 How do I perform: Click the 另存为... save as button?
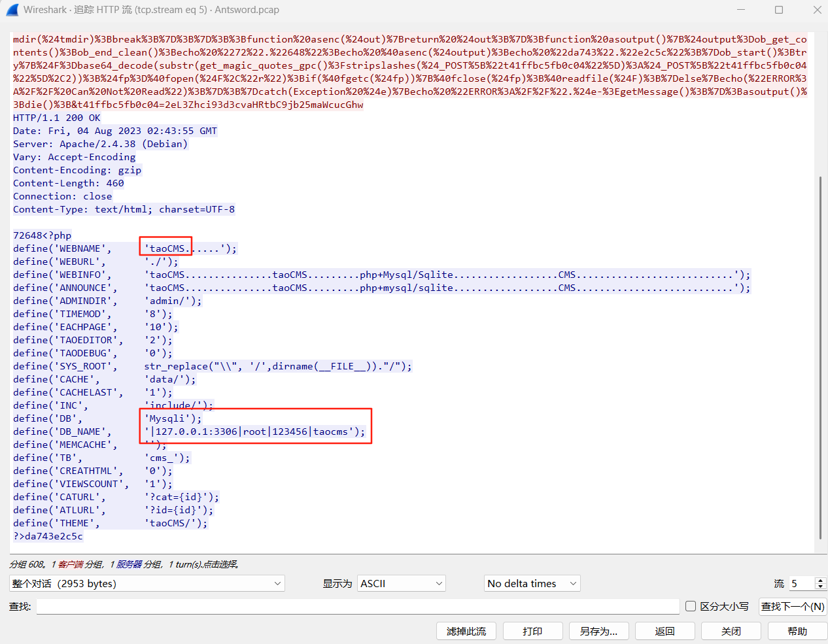point(598,631)
